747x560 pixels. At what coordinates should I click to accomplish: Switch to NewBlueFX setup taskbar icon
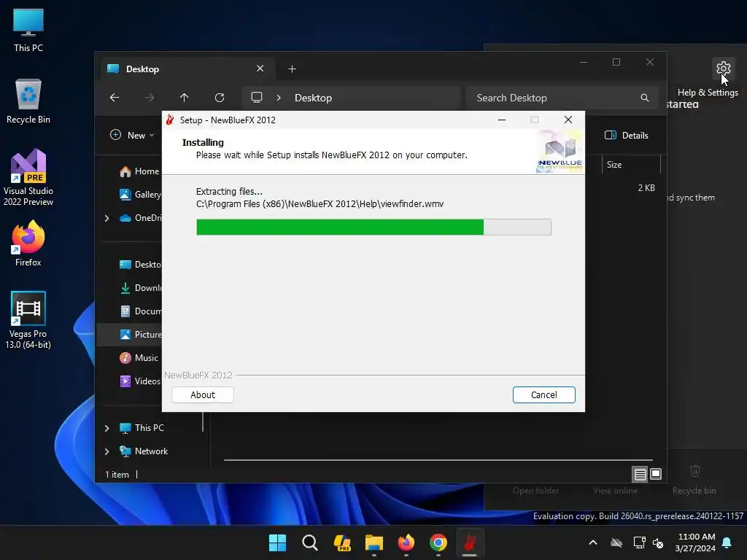[470, 542]
